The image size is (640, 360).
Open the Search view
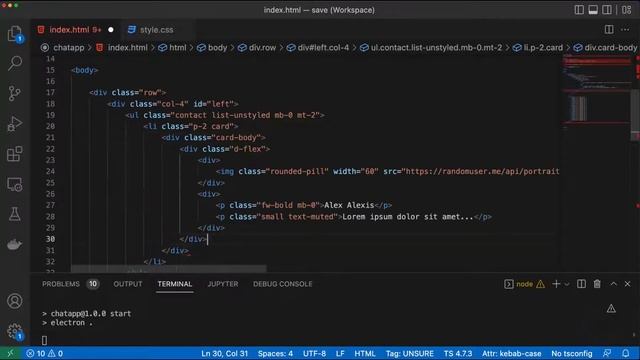point(15,63)
